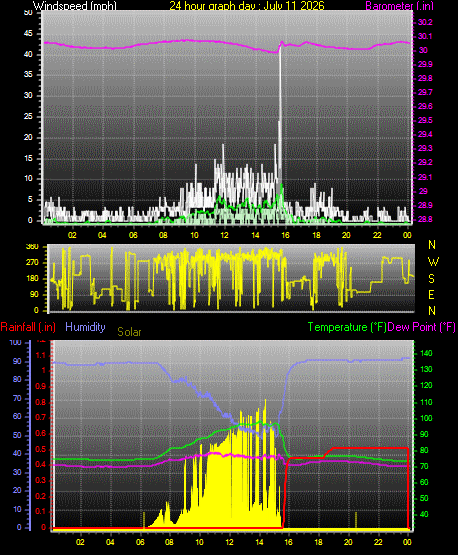Click the 'W' compass direction label
The image size is (458, 555).
coord(433,262)
